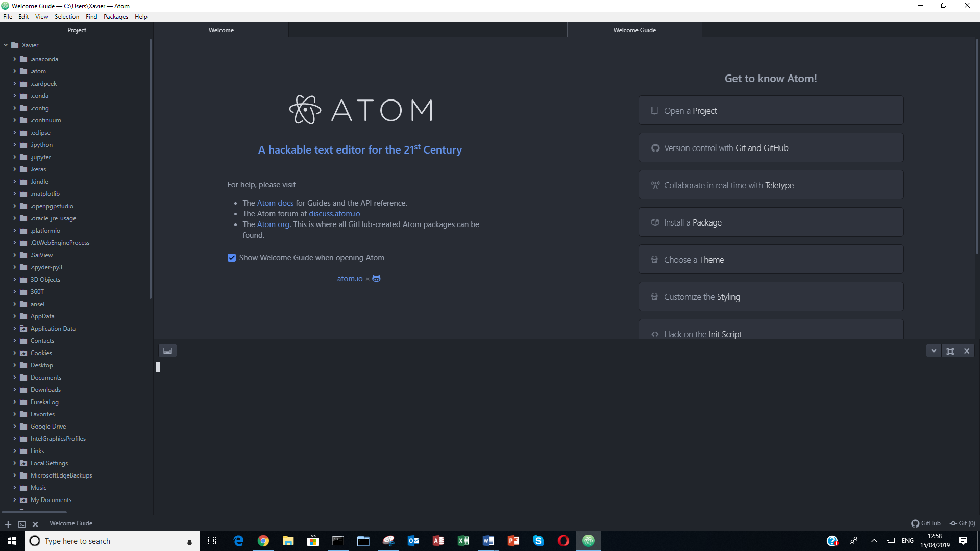Click the Atom logo on the Welcome tab
Viewport: 980px width, 551px height.
point(305,109)
